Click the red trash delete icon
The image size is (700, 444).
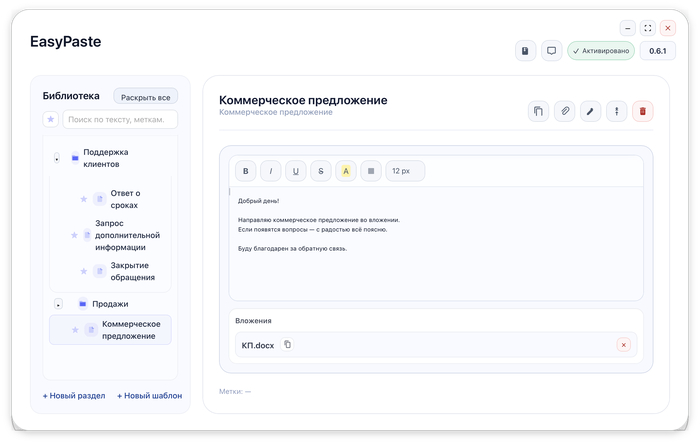coord(643,112)
